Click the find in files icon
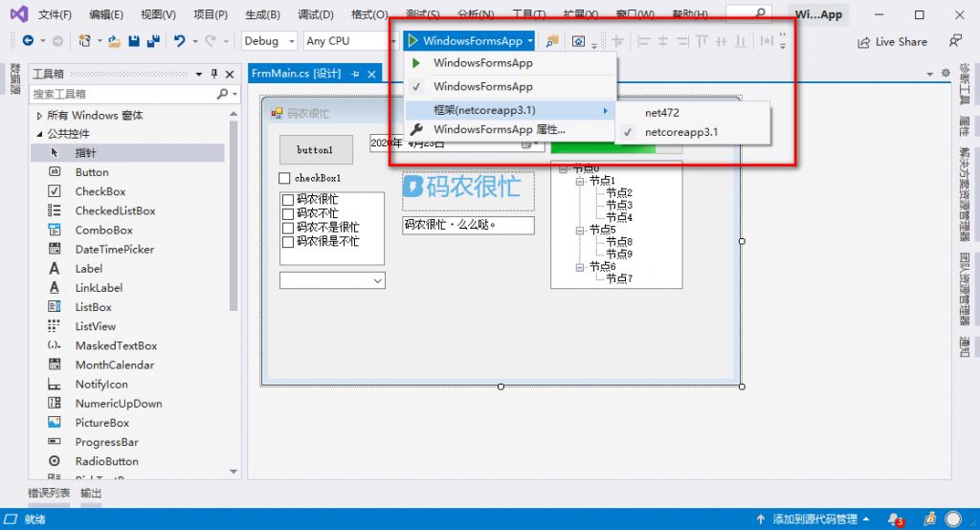980x530 pixels. (552, 41)
